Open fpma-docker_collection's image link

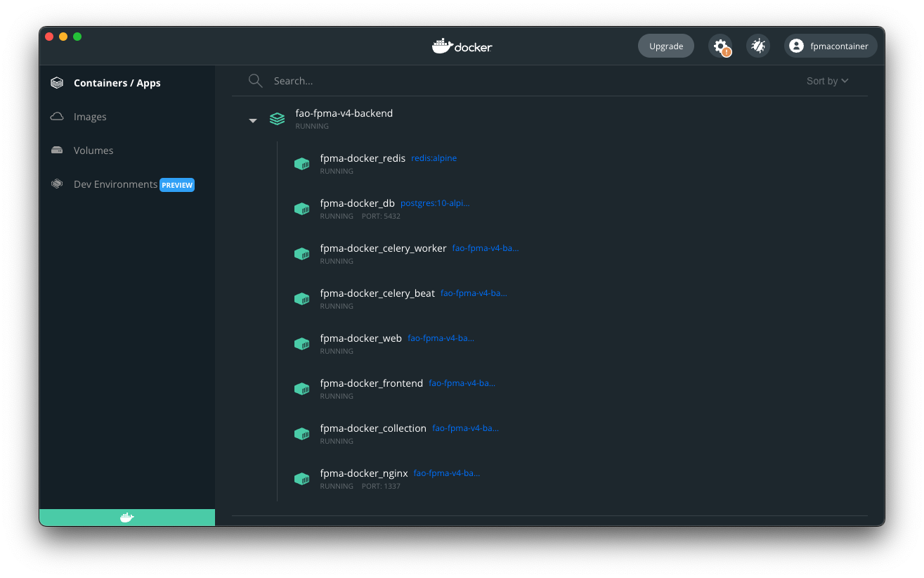(x=465, y=428)
